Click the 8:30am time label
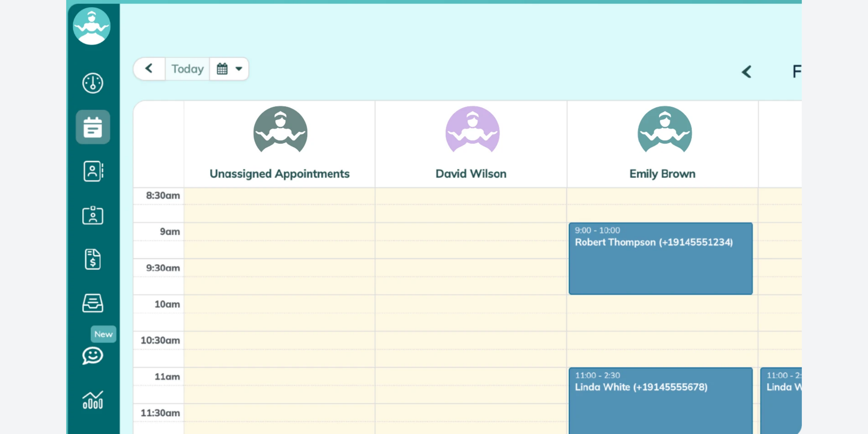 tap(163, 195)
